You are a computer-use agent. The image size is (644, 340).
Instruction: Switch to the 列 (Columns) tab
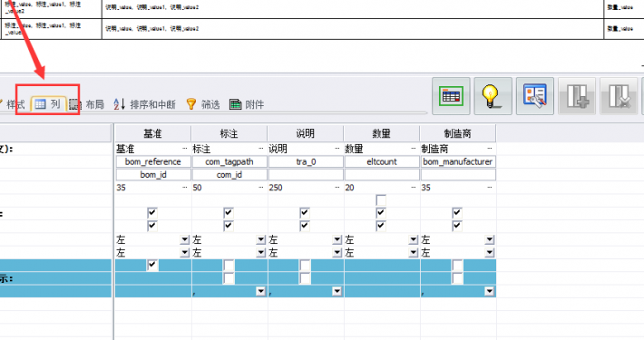point(48,104)
